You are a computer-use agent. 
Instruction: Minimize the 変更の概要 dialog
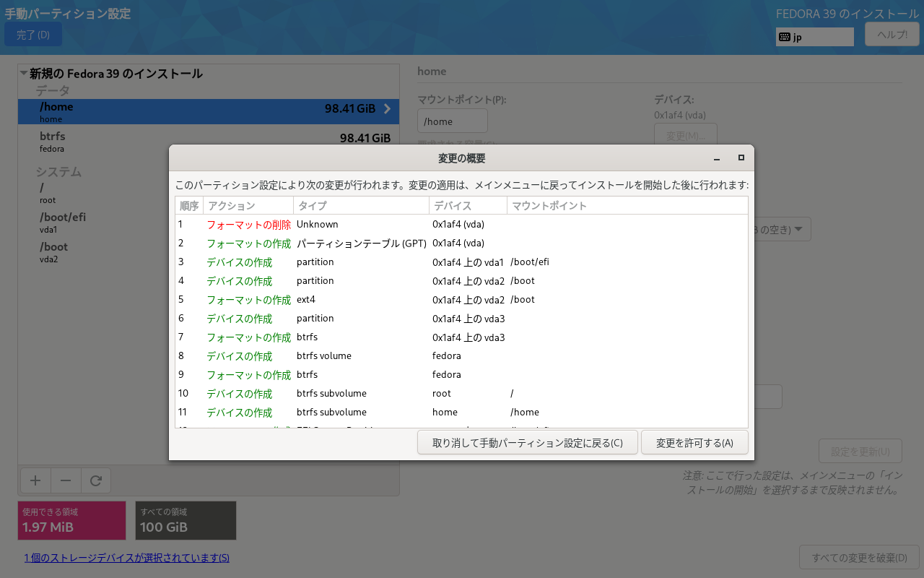point(717,158)
